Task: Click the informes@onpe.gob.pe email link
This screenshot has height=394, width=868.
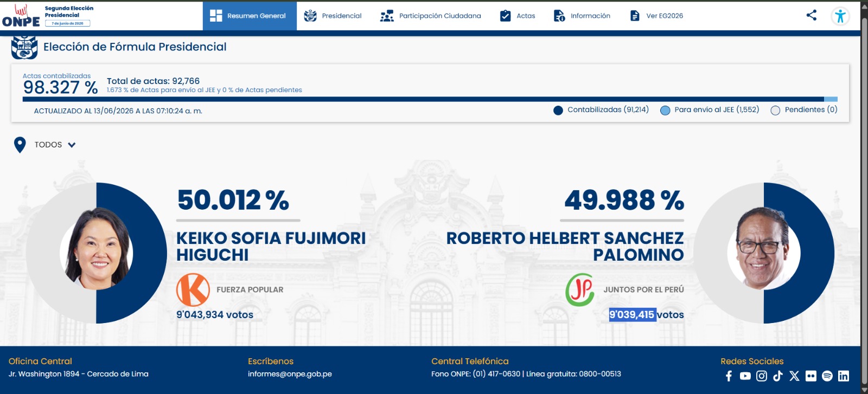Action: point(290,374)
